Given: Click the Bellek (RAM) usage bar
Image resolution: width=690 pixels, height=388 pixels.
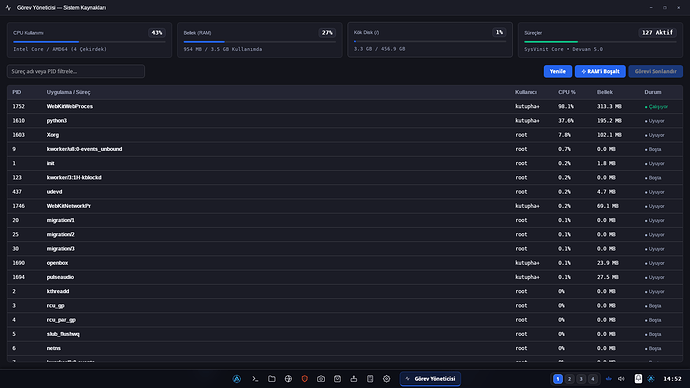Looking at the screenshot, I should tap(260, 42).
